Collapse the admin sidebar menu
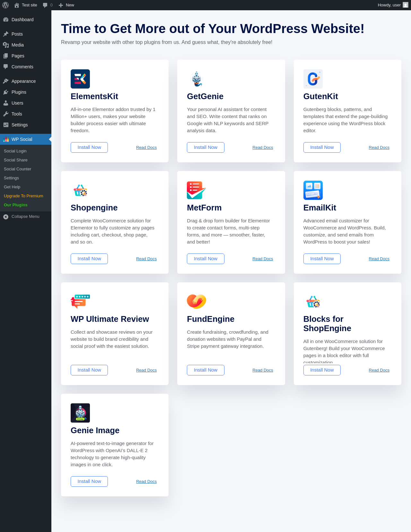The width and height of the screenshot is (411, 532). click(26, 217)
